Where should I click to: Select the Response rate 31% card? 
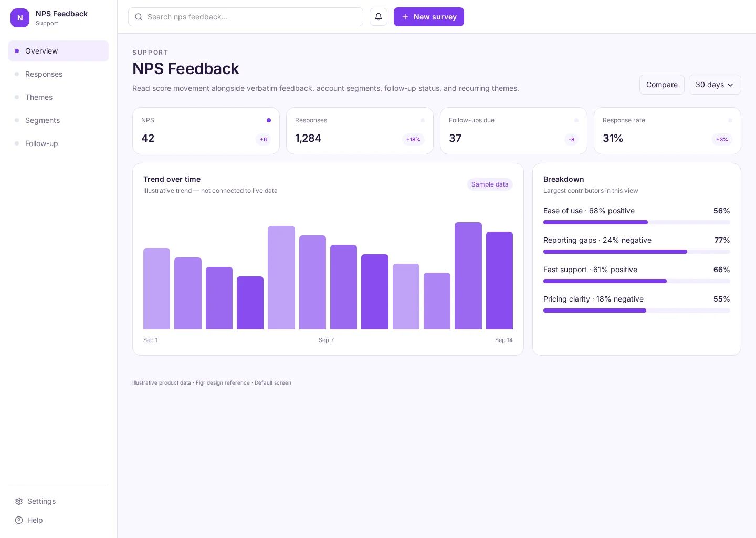click(x=667, y=131)
